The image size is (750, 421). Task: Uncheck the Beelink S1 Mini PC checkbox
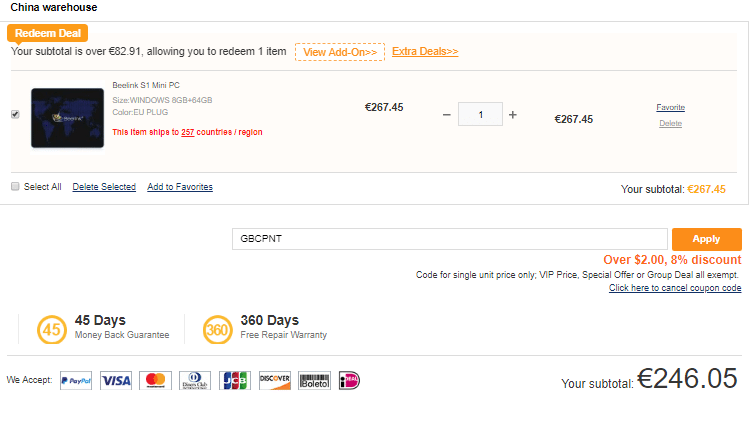[15, 114]
